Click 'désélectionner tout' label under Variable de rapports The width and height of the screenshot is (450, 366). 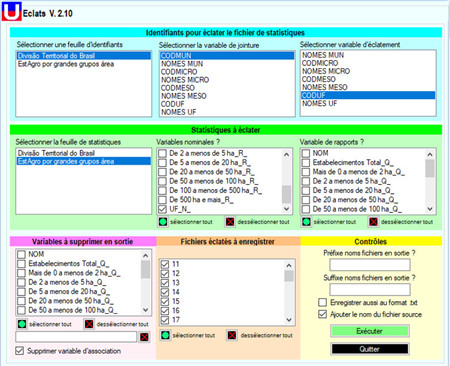tap(407, 222)
